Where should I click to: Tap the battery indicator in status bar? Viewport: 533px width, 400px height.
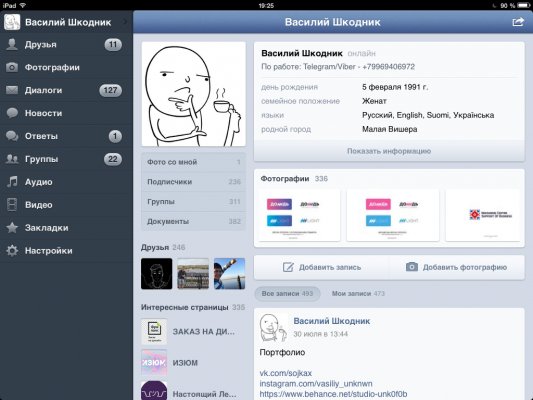[x=523, y=5]
